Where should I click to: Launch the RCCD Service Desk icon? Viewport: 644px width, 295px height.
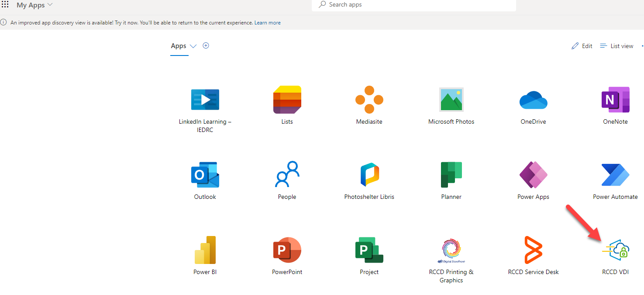(533, 250)
